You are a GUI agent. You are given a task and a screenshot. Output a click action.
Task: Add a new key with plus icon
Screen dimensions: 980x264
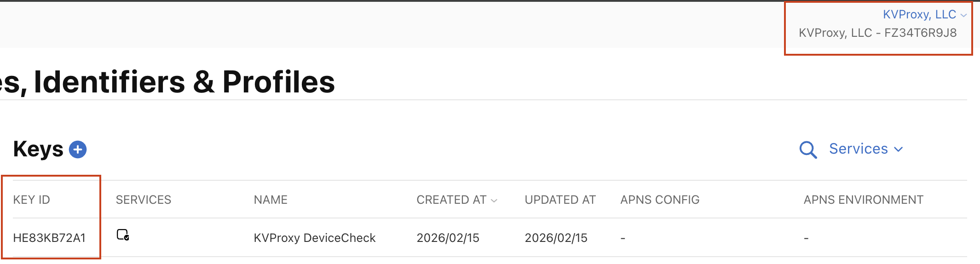[x=78, y=149]
